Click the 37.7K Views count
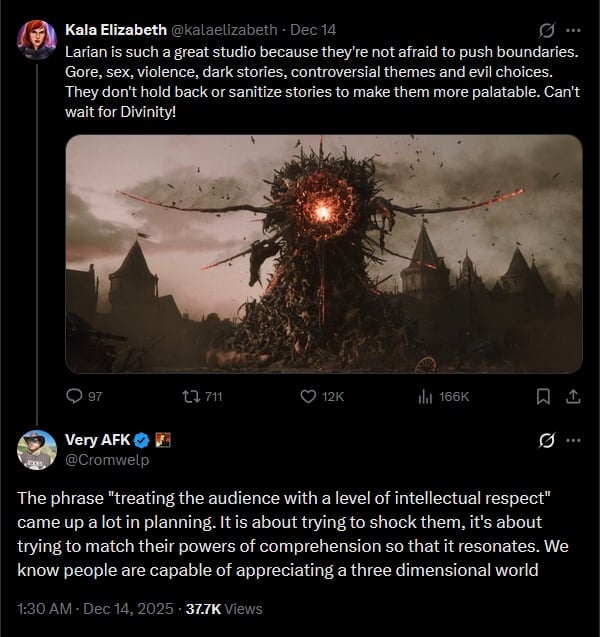The height and width of the screenshot is (637, 600). [x=224, y=608]
